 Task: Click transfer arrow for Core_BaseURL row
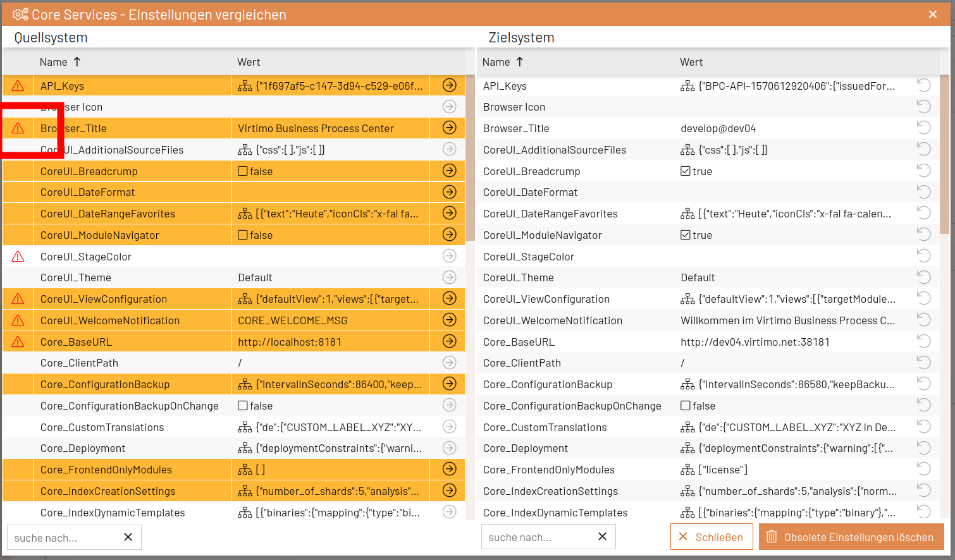click(x=449, y=341)
